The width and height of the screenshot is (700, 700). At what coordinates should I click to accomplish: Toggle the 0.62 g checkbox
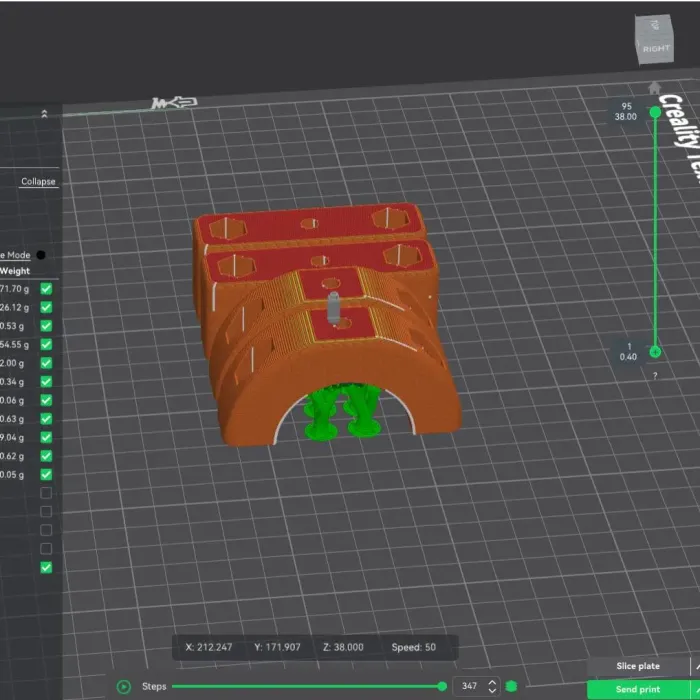(x=46, y=456)
